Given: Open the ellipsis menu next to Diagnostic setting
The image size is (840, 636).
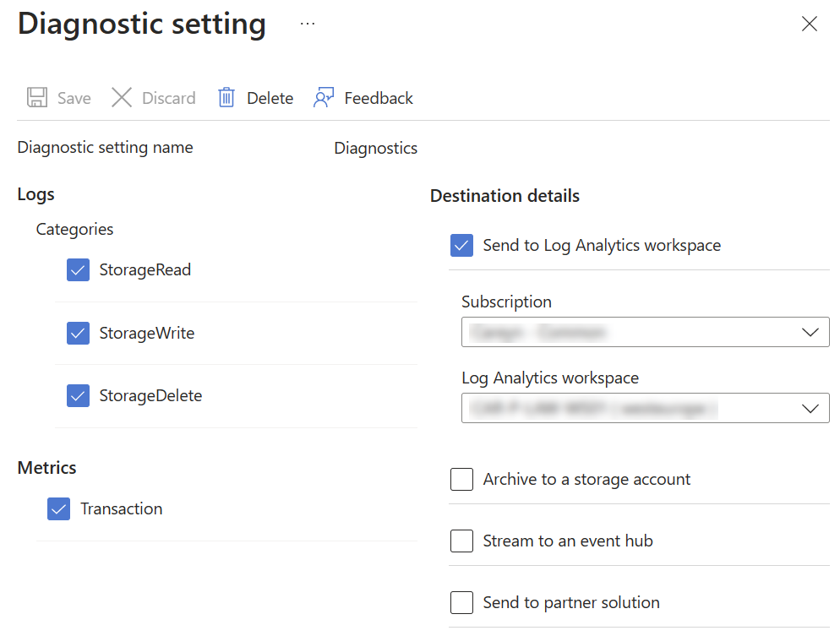Looking at the screenshot, I should [x=308, y=23].
